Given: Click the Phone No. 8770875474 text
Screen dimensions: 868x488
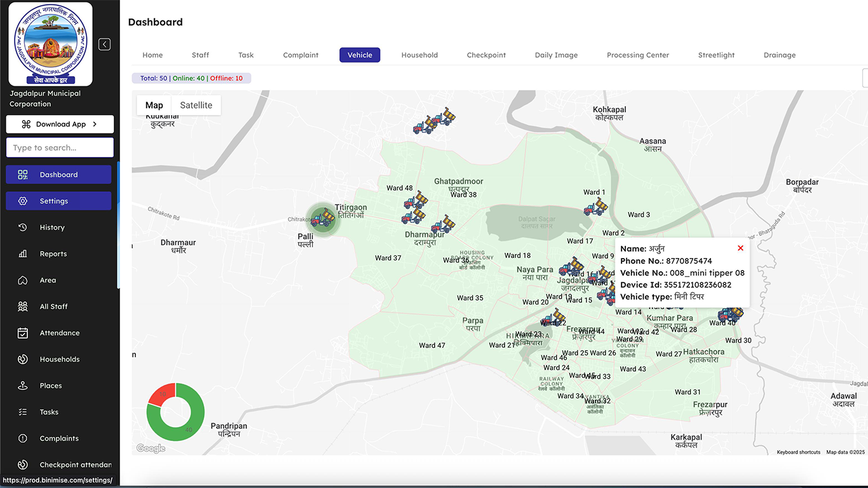Looking at the screenshot, I should pyautogui.click(x=666, y=261).
